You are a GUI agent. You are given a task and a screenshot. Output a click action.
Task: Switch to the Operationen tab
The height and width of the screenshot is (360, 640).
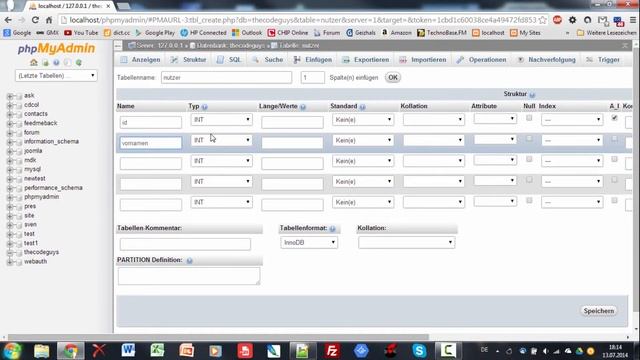click(482, 60)
